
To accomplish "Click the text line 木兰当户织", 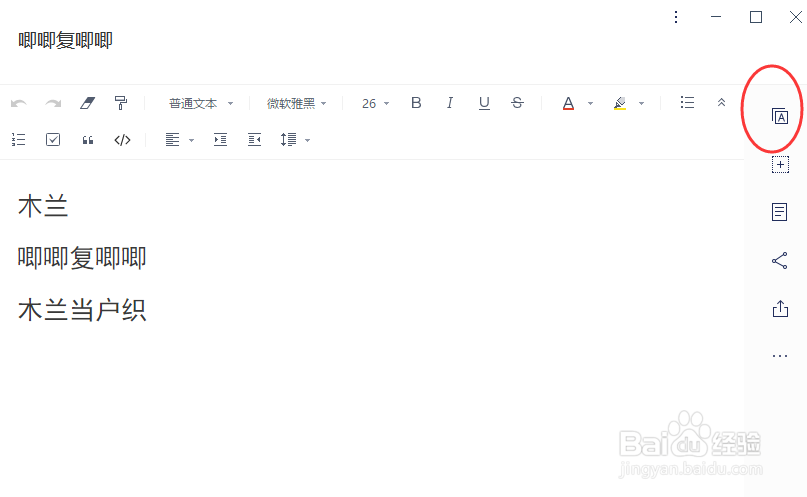I will [x=82, y=310].
